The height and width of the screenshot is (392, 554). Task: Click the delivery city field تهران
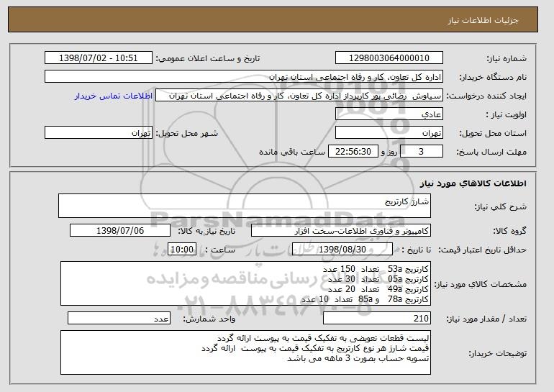click(99, 133)
